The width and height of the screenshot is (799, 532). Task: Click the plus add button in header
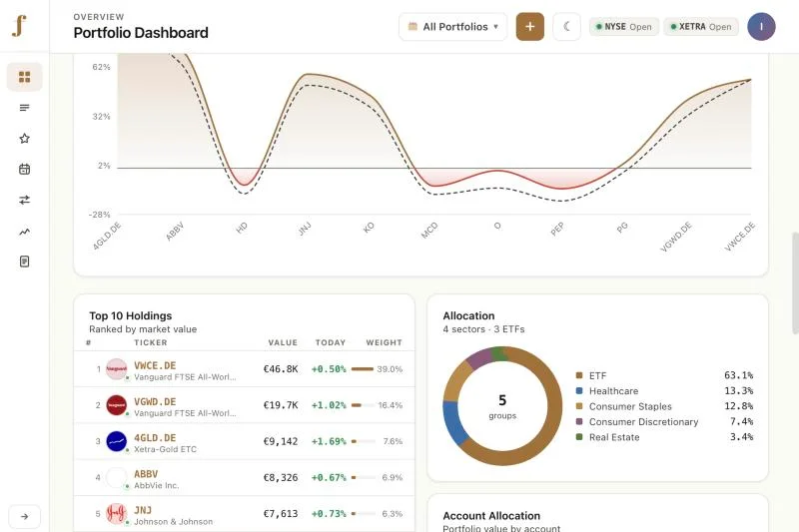[530, 27]
